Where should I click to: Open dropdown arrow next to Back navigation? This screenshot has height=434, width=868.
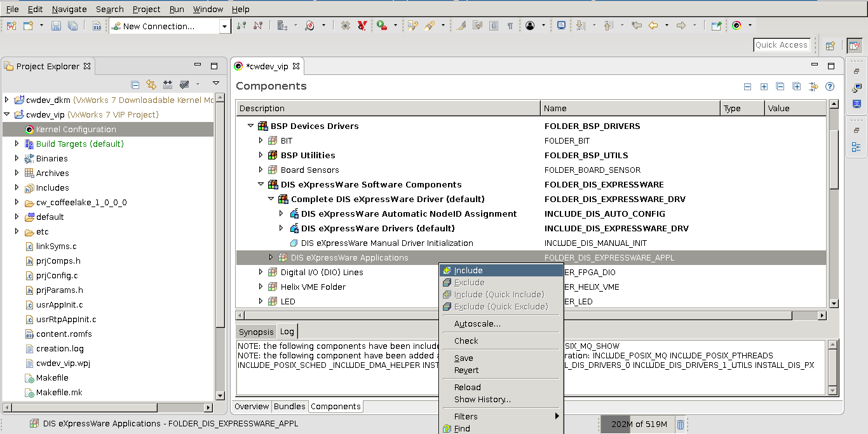(x=667, y=26)
